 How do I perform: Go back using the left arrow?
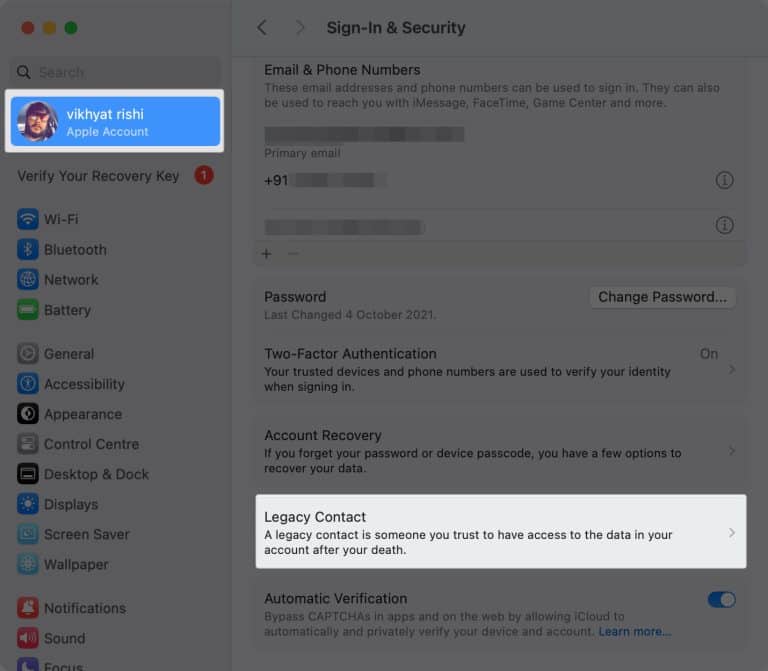[262, 28]
